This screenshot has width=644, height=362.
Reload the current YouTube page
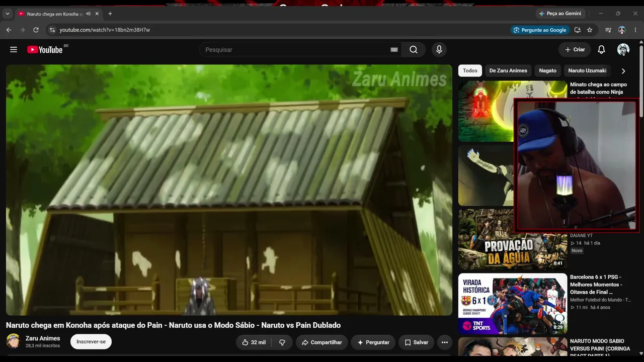click(36, 30)
